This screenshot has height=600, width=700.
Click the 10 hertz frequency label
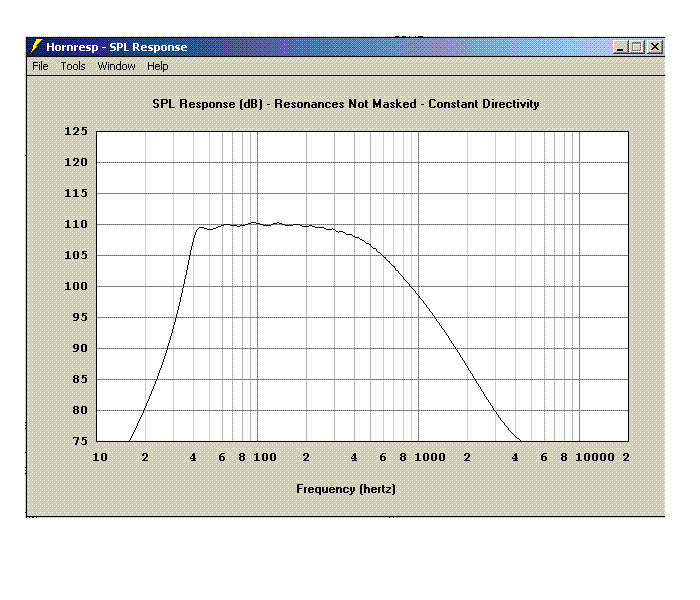[100, 457]
